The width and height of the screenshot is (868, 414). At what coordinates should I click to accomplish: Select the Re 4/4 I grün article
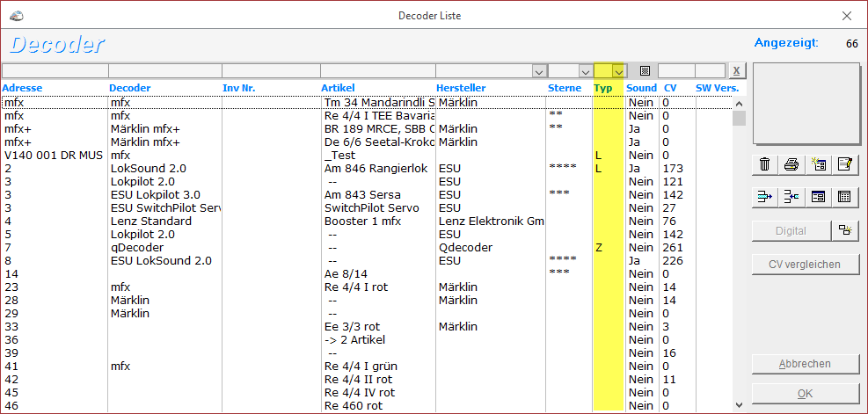point(361,367)
